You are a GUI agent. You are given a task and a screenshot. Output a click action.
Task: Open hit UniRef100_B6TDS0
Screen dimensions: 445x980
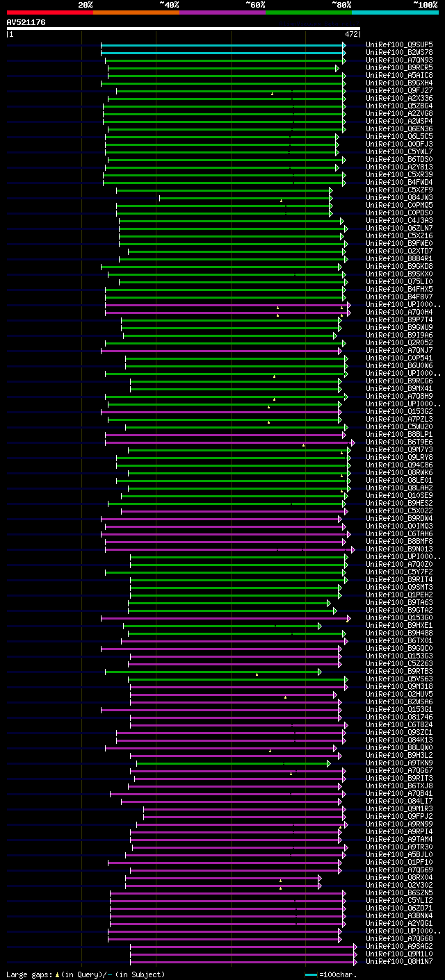[x=399, y=160]
